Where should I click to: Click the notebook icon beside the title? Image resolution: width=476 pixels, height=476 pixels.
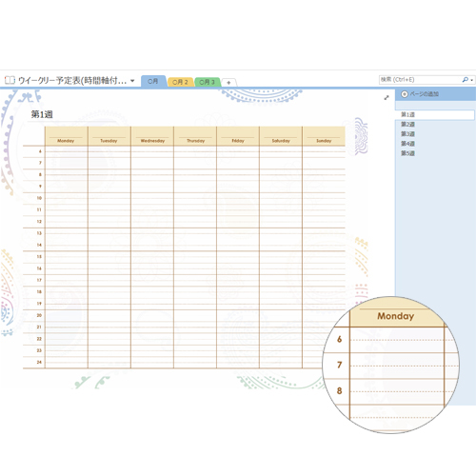(10, 80)
